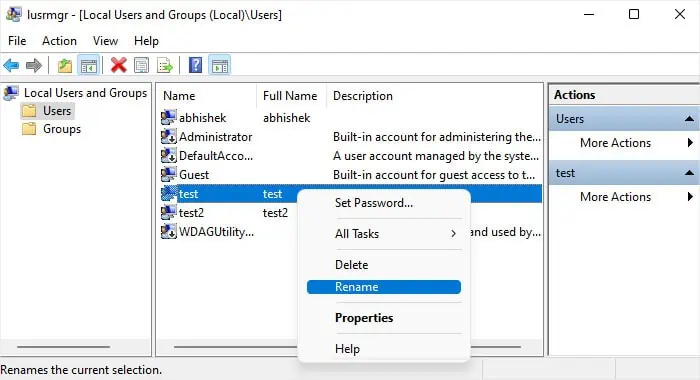Image resolution: width=700 pixels, height=380 pixels.
Task: Select the test2 user name
Action: click(192, 213)
